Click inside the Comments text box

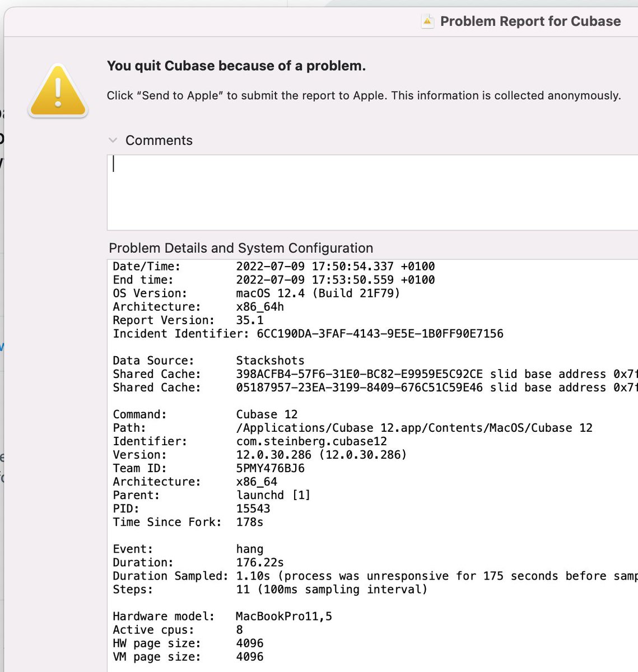click(x=372, y=192)
